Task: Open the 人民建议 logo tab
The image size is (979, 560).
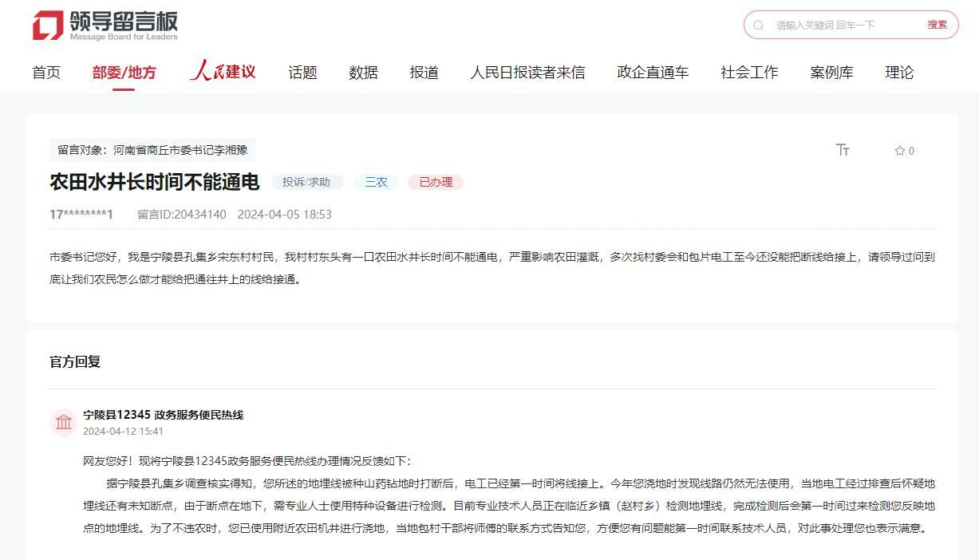Action: (x=223, y=72)
